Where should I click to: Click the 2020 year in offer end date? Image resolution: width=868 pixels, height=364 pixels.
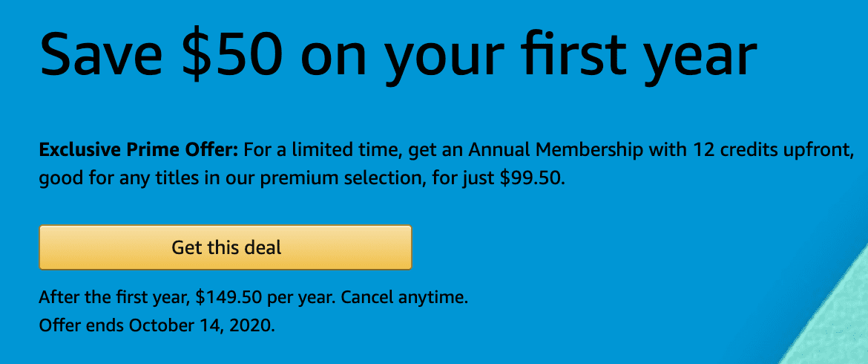254,325
